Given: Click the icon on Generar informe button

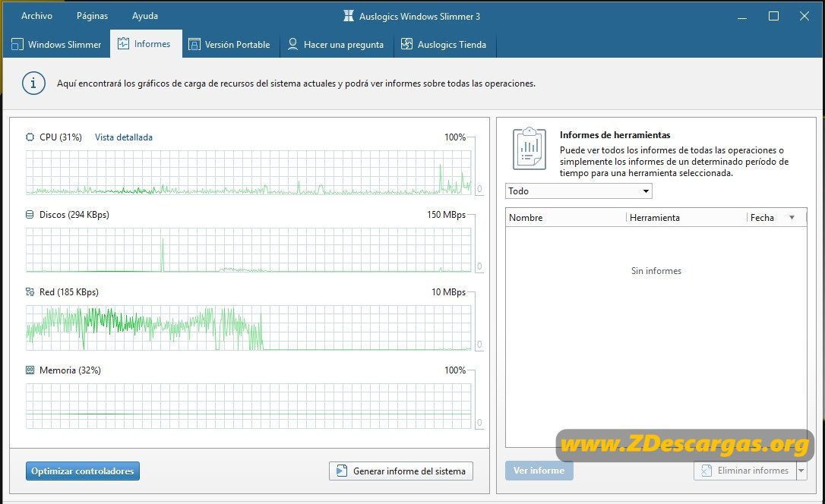Looking at the screenshot, I should tap(341, 471).
